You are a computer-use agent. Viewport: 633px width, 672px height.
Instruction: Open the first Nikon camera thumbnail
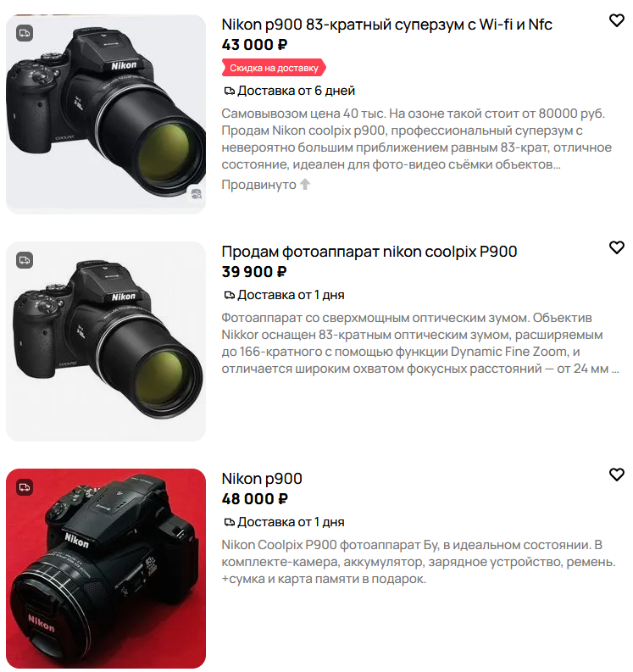click(x=106, y=114)
